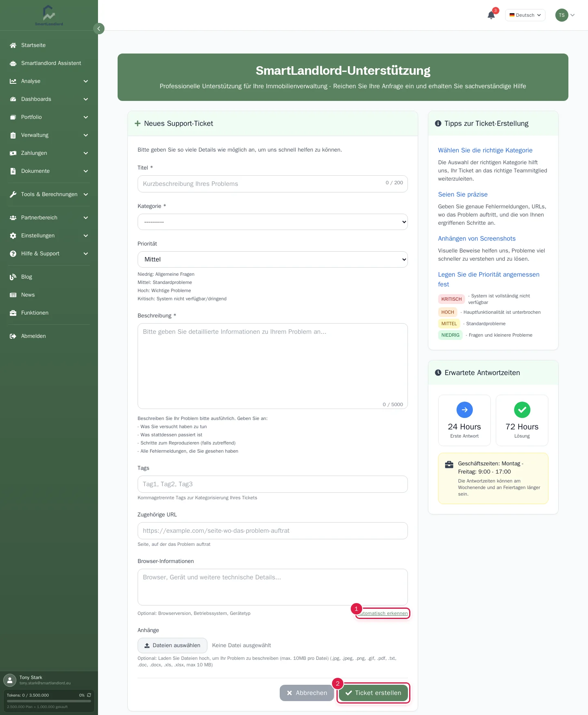Expand the Hilfe & Support chevron
The height and width of the screenshot is (715, 588).
(86, 254)
